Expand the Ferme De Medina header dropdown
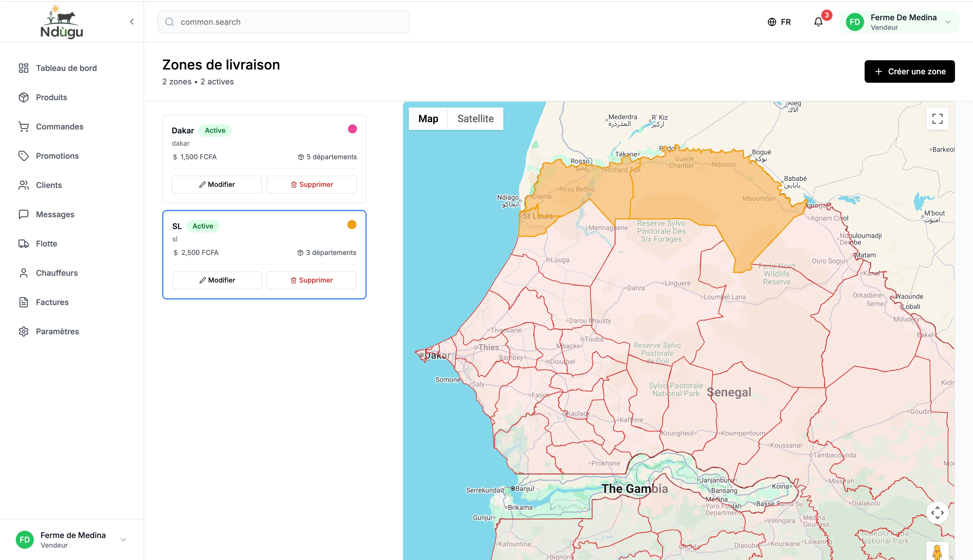The height and width of the screenshot is (560, 973). pyautogui.click(x=948, y=22)
